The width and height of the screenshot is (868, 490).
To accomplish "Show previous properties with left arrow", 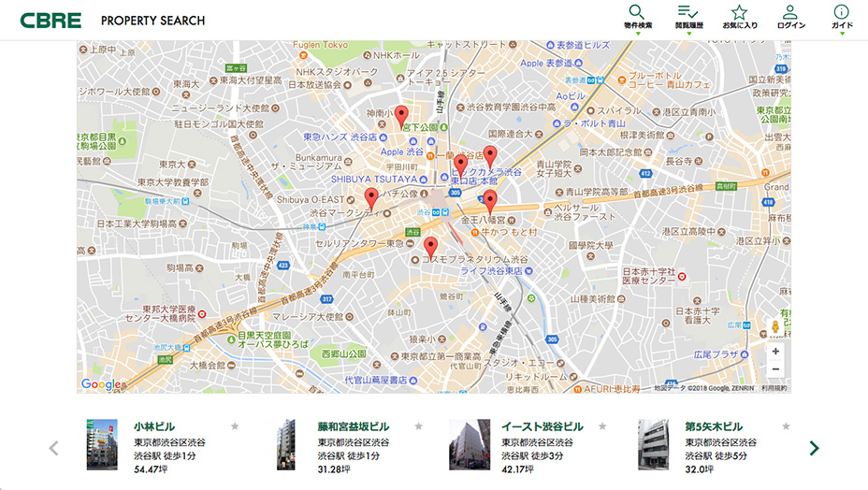I will 53,448.
